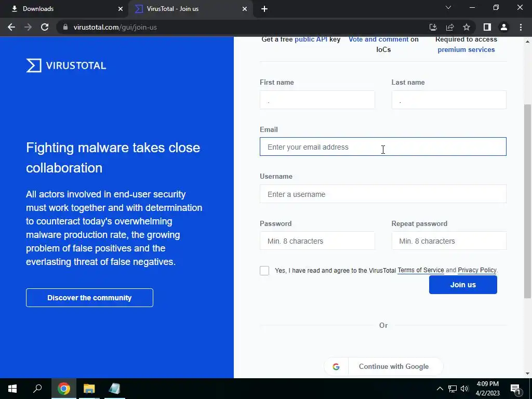Click the scrollbar down arrow
The image size is (532, 399).
[x=528, y=374]
